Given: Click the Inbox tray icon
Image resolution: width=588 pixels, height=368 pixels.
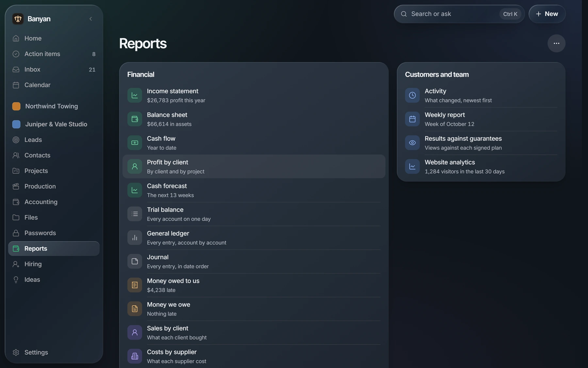Looking at the screenshot, I should [x=16, y=69].
